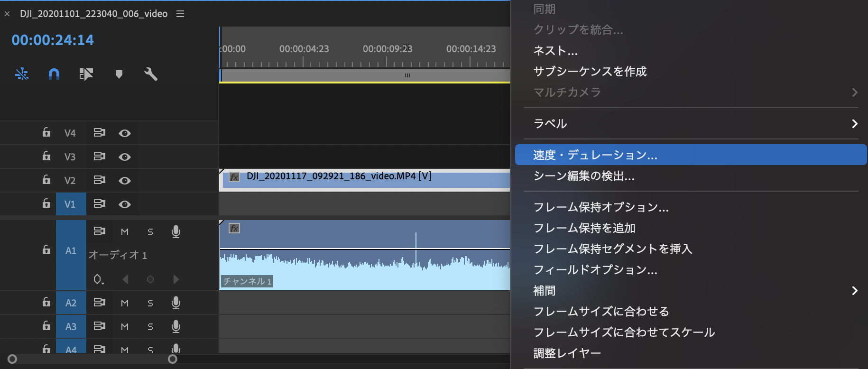Open A1 show keyframes menu
This screenshot has height=369, width=868.
(x=99, y=279)
